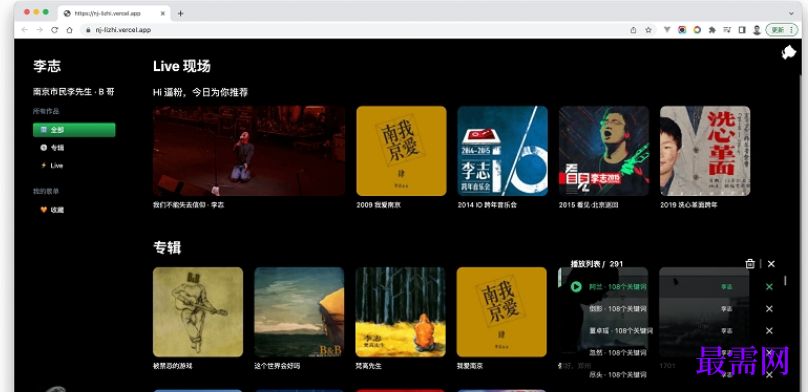Open the 被禁忌的游戏 album cover

tap(198, 312)
